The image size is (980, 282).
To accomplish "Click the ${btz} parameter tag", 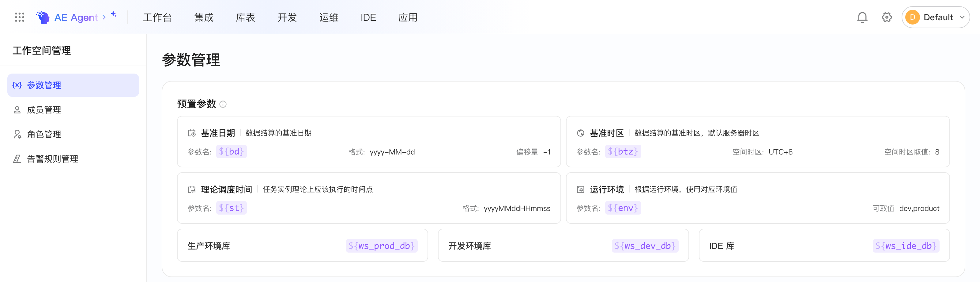I will tap(623, 151).
